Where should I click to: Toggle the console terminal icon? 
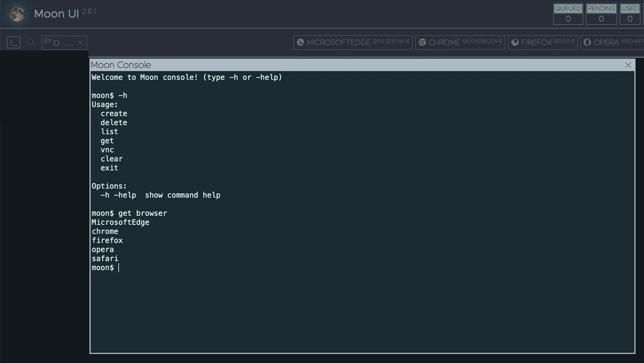coord(14,42)
